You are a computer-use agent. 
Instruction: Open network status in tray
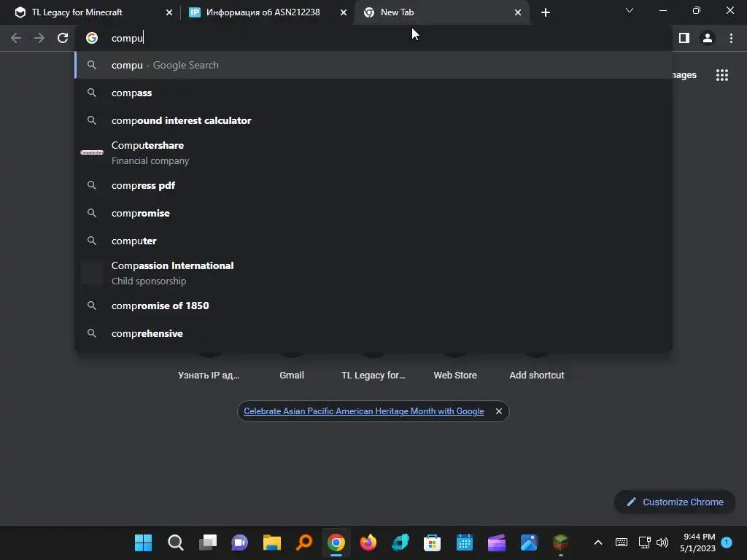tap(645, 542)
